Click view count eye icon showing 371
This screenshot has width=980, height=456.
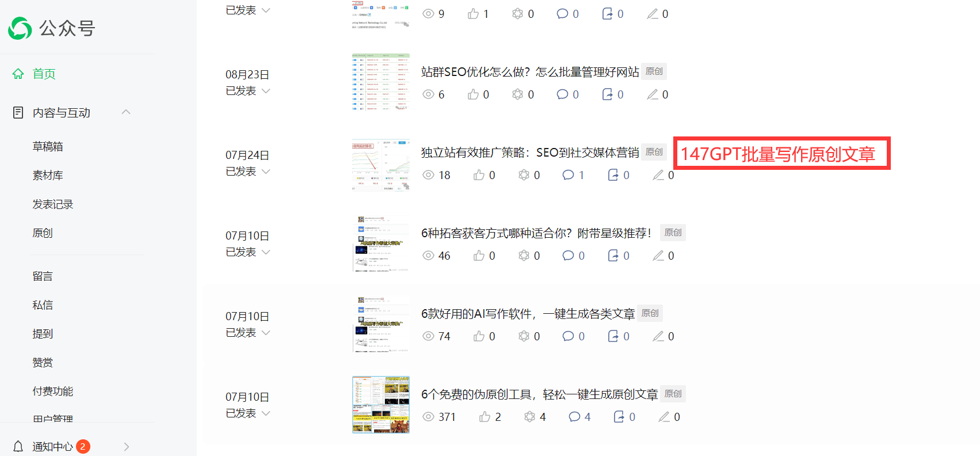tap(428, 417)
